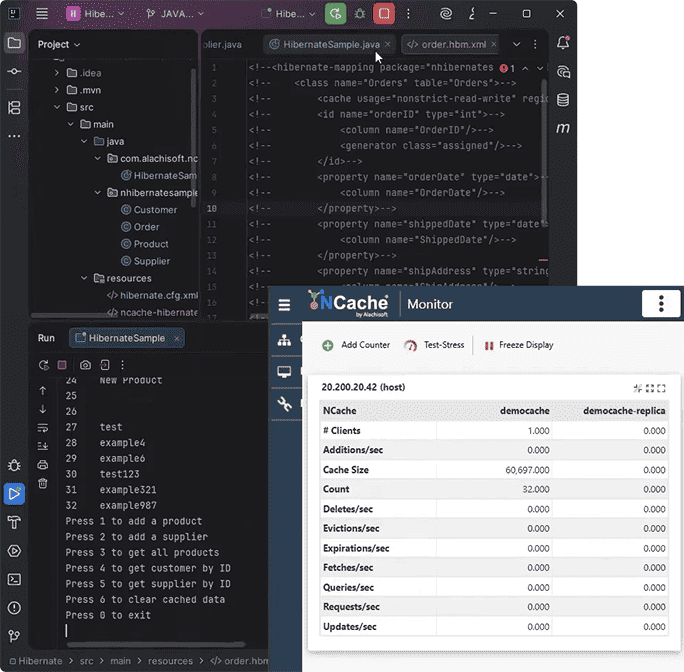Switch to the order.hbm.xml editor tab
The width and height of the screenshot is (684, 672).
click(x=448, y=44)
